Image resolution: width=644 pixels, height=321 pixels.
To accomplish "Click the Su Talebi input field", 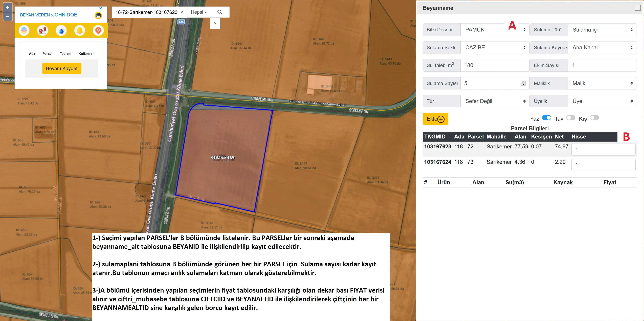I will click(495, 65).
